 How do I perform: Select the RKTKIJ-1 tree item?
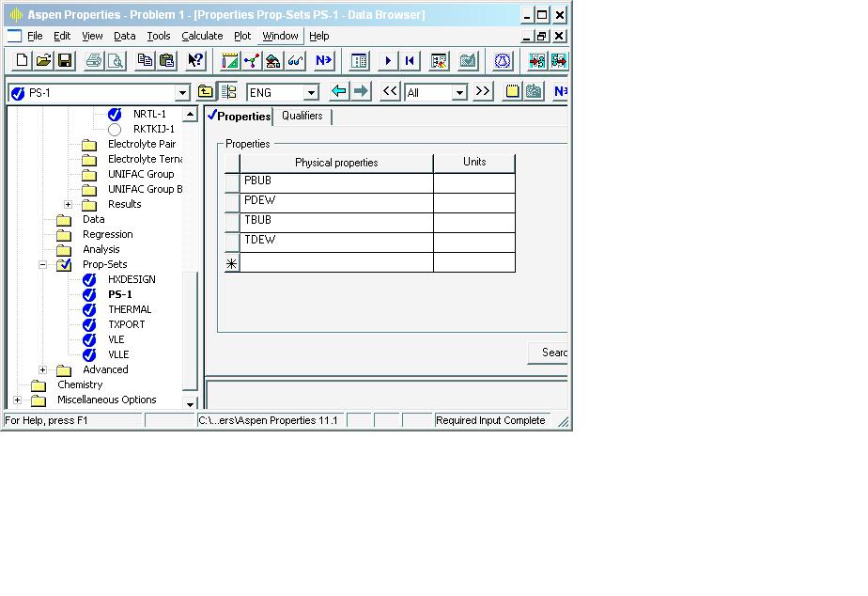point(154,129)
